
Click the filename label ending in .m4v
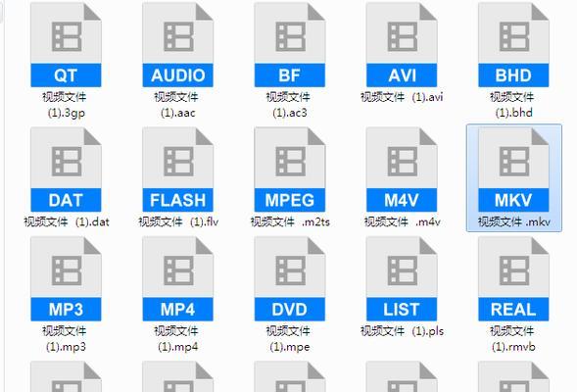[403, 221]
